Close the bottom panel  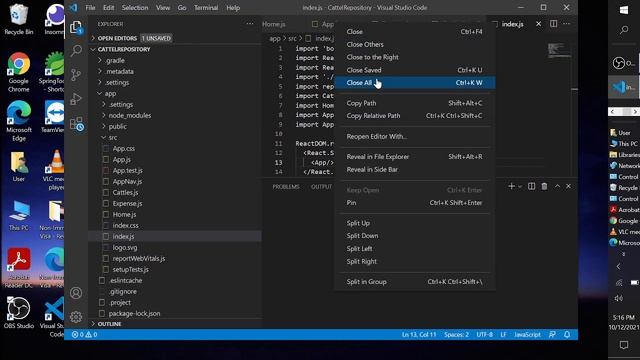point(568,186)
